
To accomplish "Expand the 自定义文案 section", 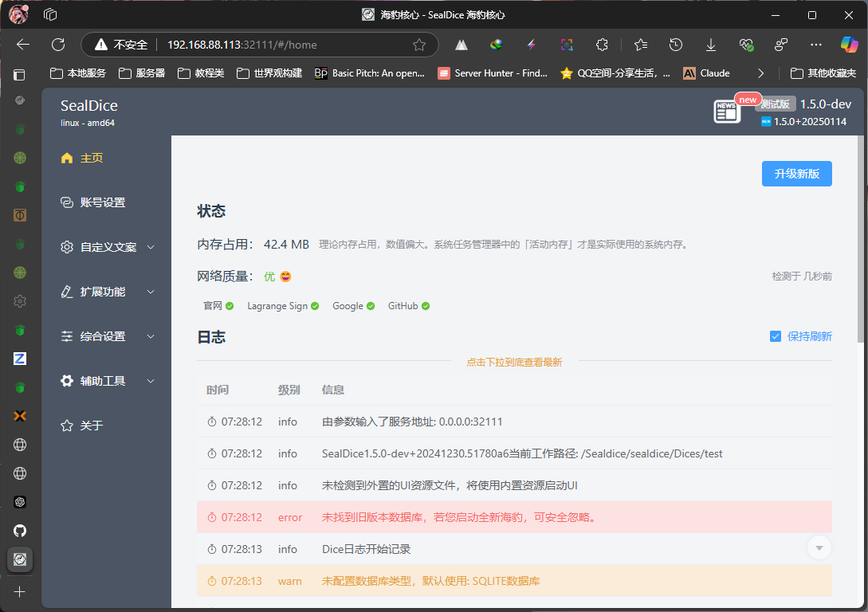I will [151, 247].
